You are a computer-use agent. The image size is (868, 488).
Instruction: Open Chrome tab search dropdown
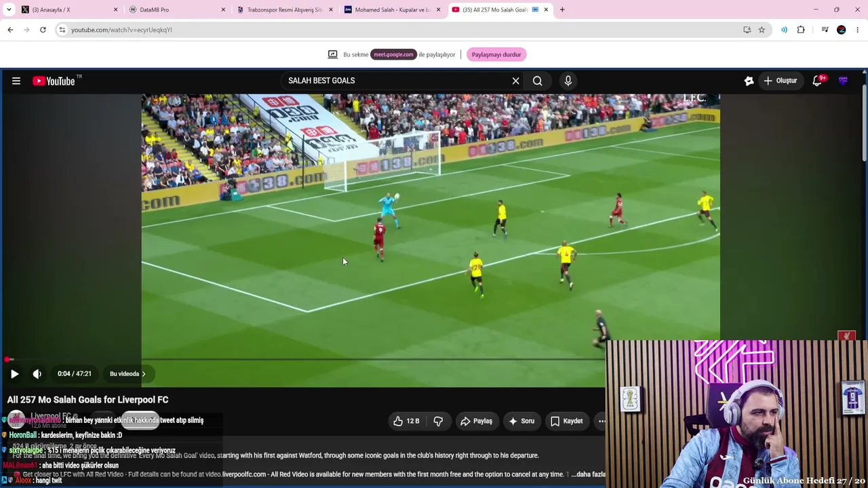click(x=7, y=9)
